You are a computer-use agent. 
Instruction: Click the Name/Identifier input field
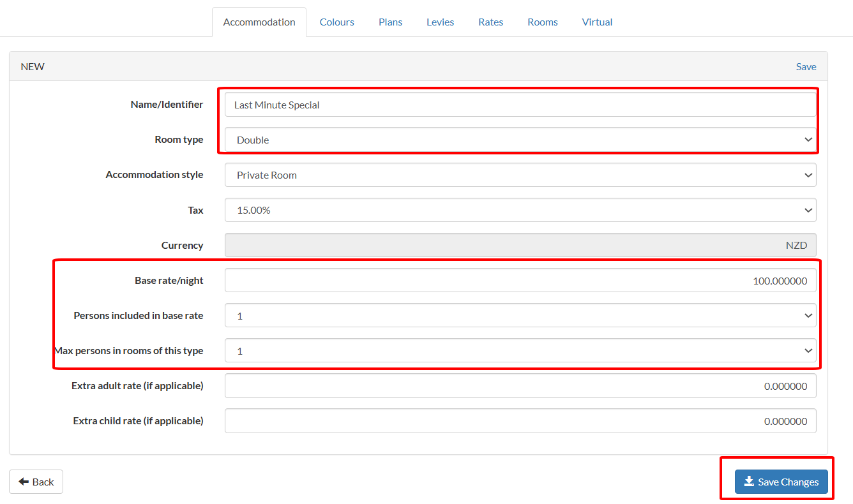pyautogui.click(x=520, y=105)
